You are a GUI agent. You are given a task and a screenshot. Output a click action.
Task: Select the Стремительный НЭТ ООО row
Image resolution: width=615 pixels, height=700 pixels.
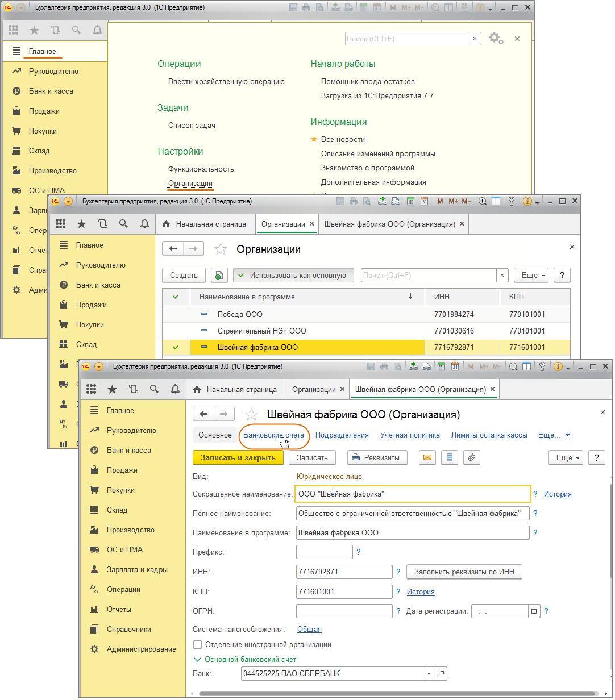pyautogui.click(x=366, y=331)
